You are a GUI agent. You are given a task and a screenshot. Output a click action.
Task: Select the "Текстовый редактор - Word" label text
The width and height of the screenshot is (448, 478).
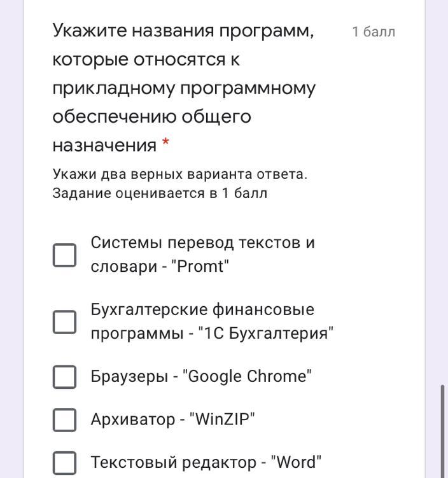[x=206, y=462]
